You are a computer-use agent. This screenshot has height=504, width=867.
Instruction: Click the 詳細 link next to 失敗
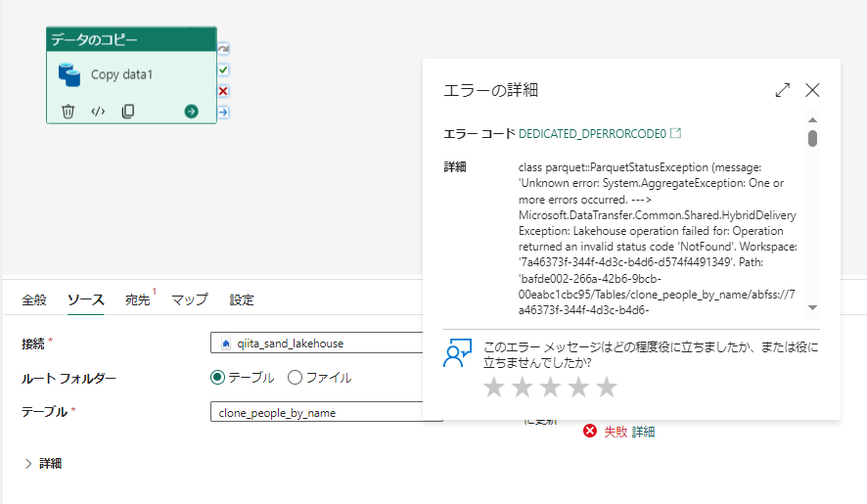(x=643, y=432)
